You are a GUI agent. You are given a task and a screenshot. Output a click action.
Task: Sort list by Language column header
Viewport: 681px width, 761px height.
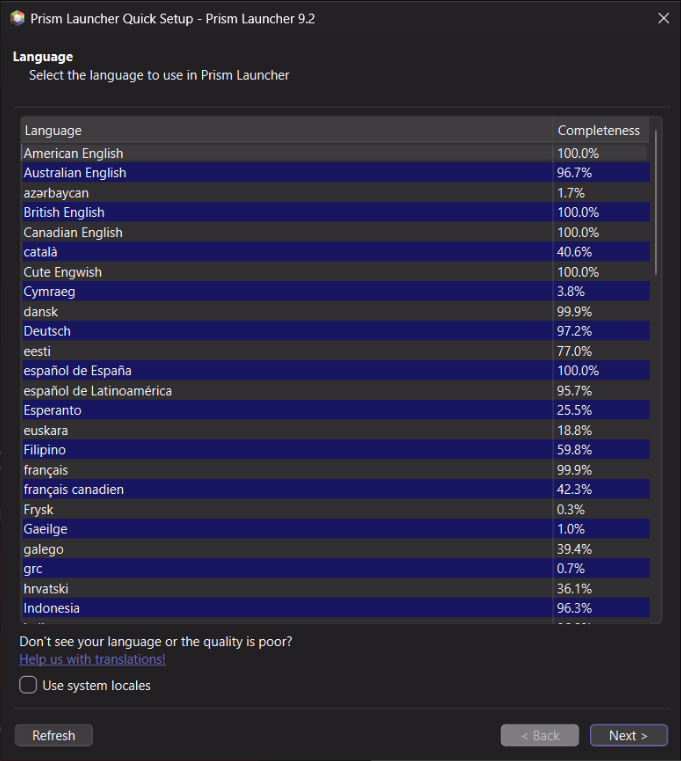(286, 131)
